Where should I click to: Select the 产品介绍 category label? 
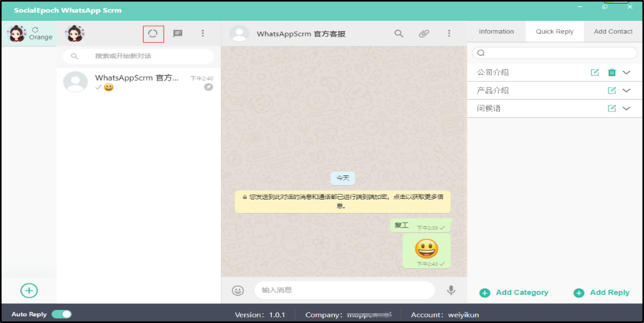493,91
